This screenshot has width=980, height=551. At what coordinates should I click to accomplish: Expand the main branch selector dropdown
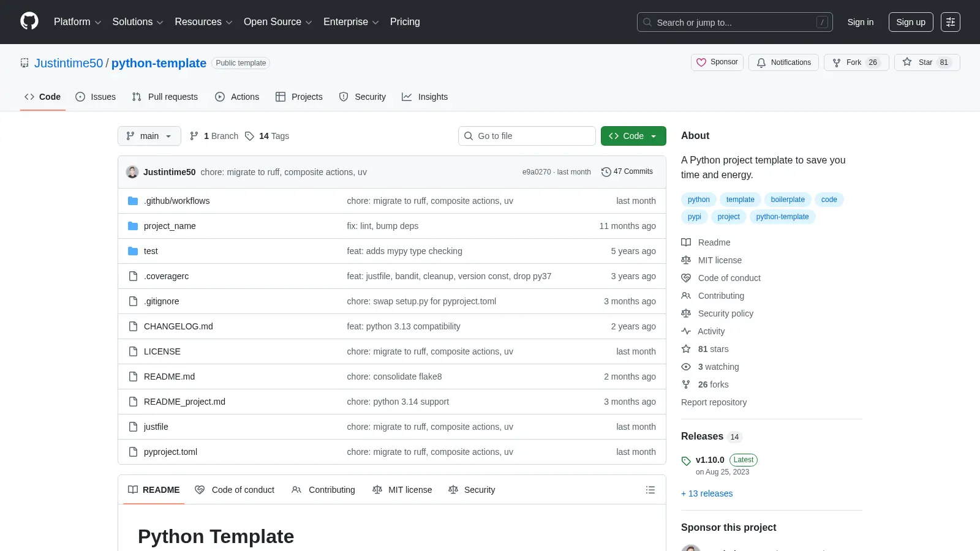pos(149,136)
